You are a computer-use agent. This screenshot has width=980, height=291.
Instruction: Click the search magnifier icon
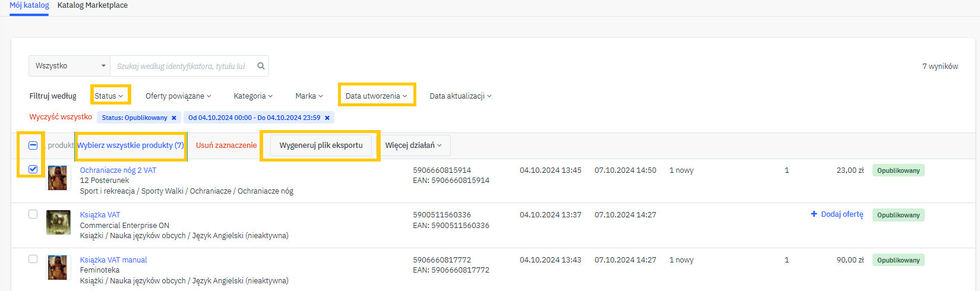(x=261, y=66)
